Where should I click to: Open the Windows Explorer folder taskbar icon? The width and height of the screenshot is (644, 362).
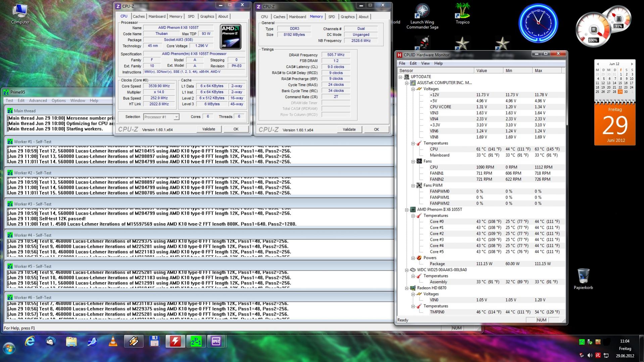click(71, 342)
